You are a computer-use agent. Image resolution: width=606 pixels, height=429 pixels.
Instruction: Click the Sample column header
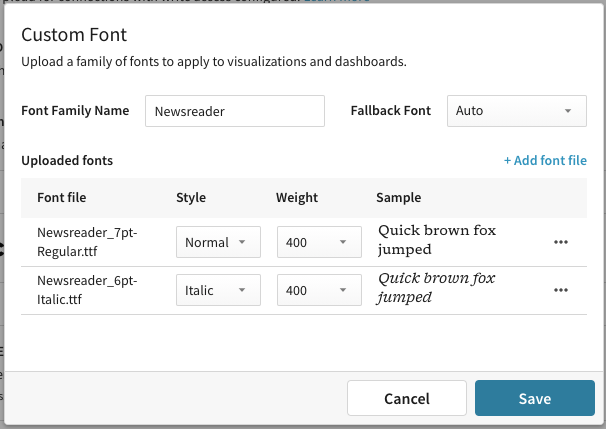pyautogui.click(x=398, y=197)
